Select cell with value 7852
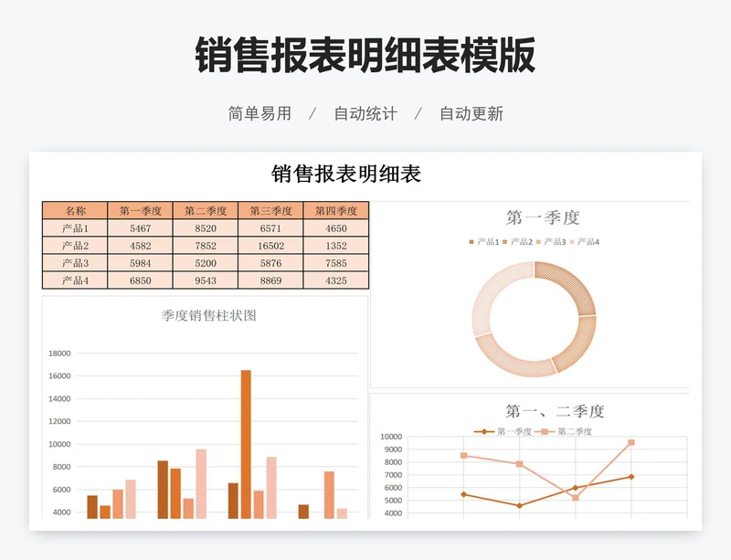This screenshot has width=731, height=560. tap(206, 246)
